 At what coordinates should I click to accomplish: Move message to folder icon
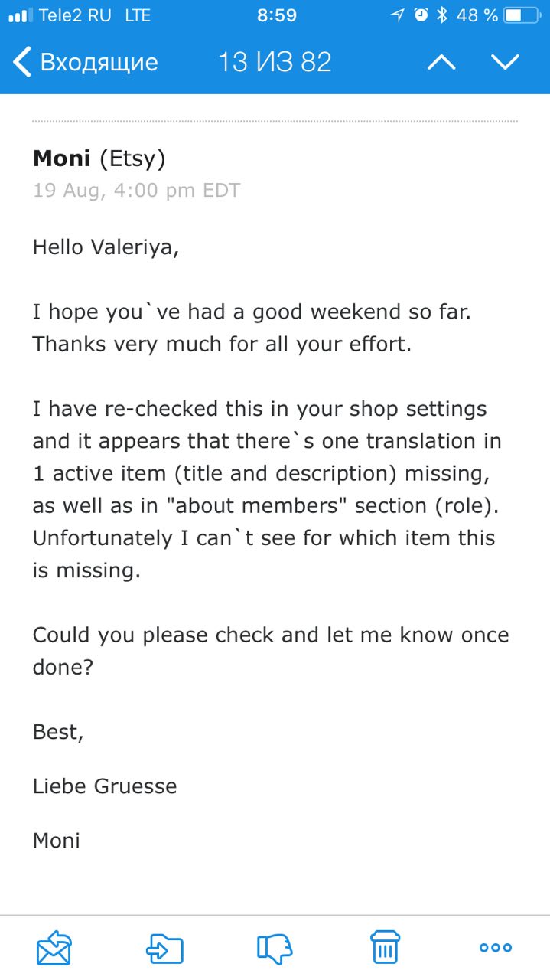click(x=164, y=949)
